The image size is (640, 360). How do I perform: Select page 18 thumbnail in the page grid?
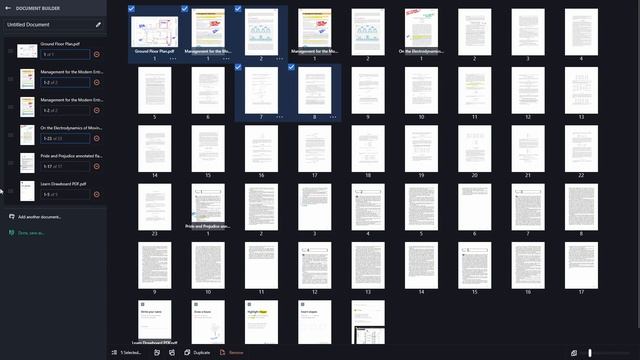pyautogui.click(x=368, y=149)
